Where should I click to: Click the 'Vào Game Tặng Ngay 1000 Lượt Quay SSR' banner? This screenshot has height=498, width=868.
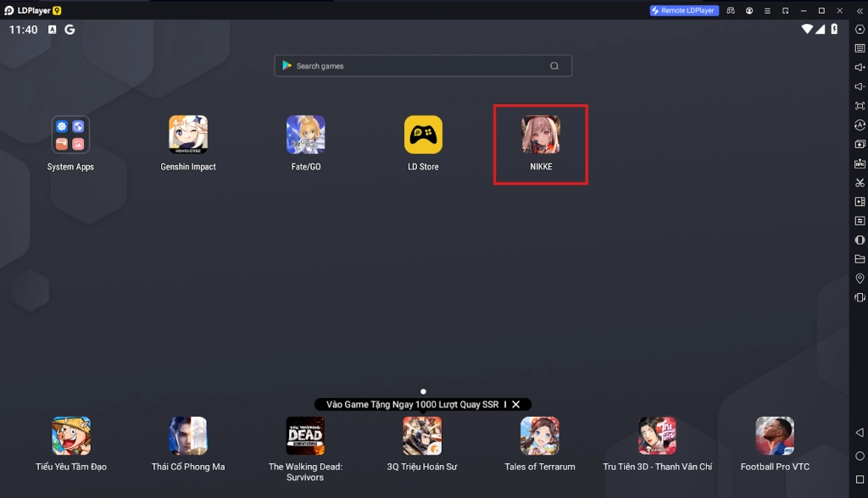tap(413, 405)
